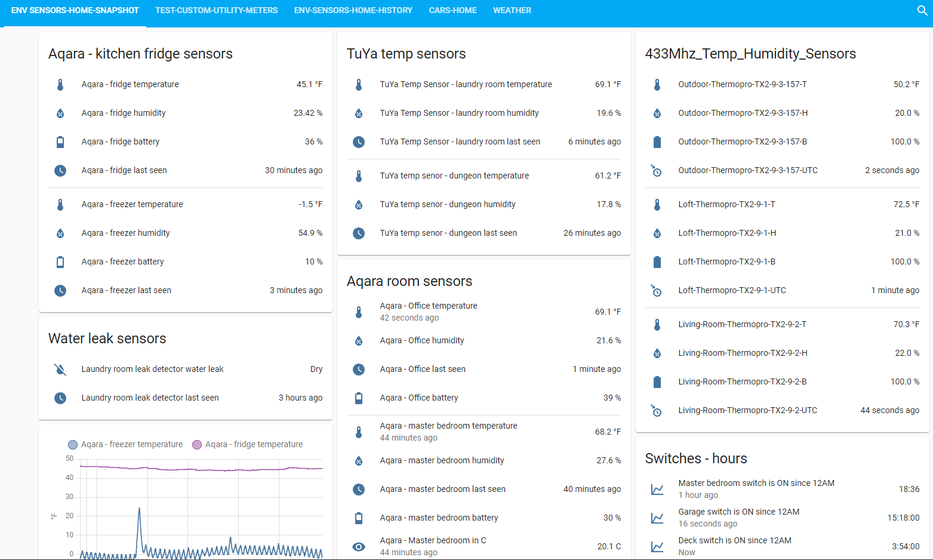
Task: Open Garage switch is ON since 12AM
Action: (738, 512)
